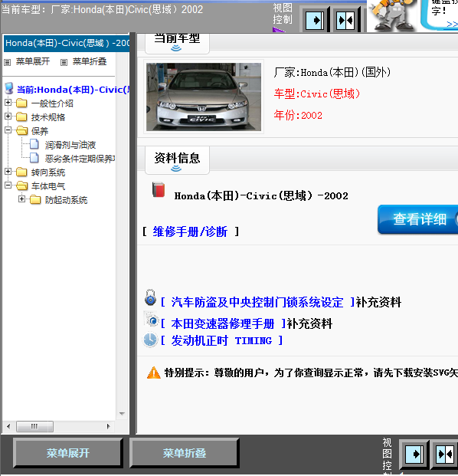Expand the 一般性介绍 tree node
This screenshot has width=458, height=476.
point(8,103)
